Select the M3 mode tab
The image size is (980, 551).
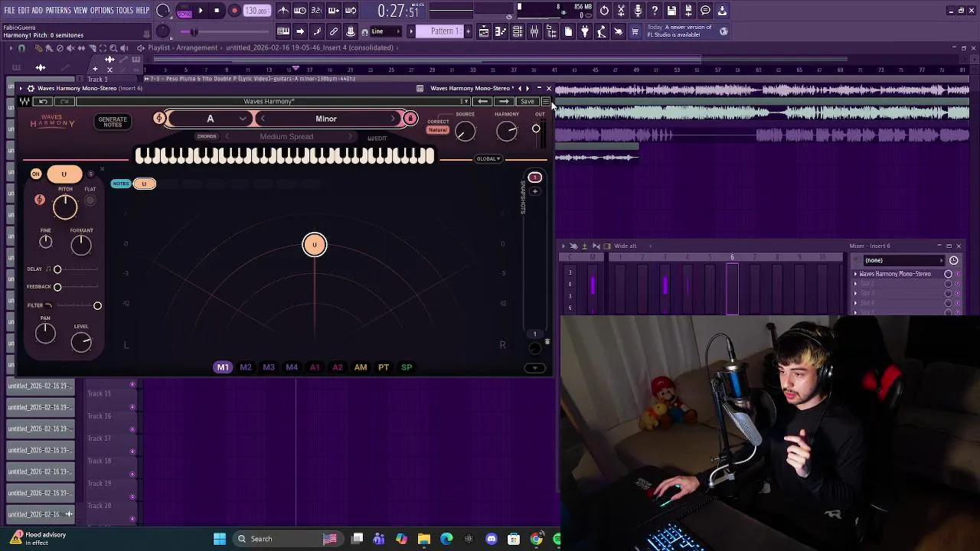[x=269, y=367]
